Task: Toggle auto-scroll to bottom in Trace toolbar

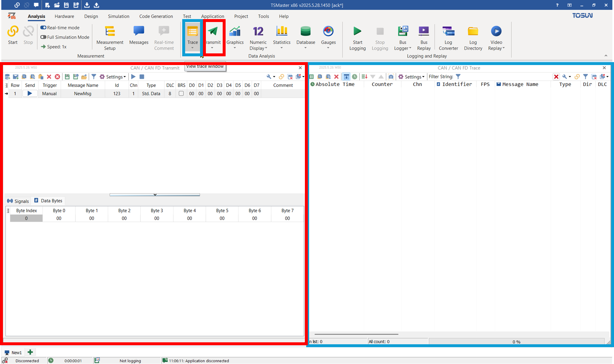Action: click(346, 77)
